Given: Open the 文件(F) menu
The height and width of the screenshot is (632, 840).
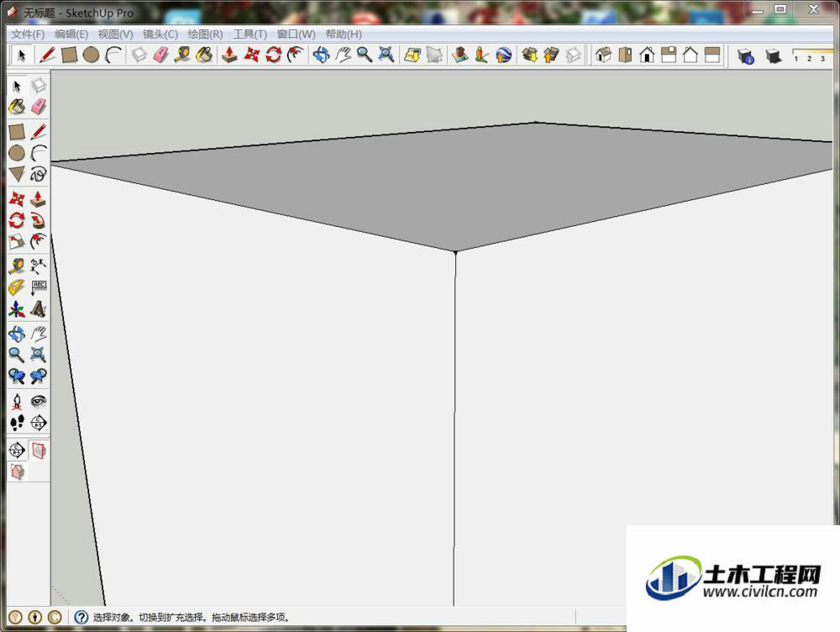Looking at the screenshot, I should click(28, 34).
